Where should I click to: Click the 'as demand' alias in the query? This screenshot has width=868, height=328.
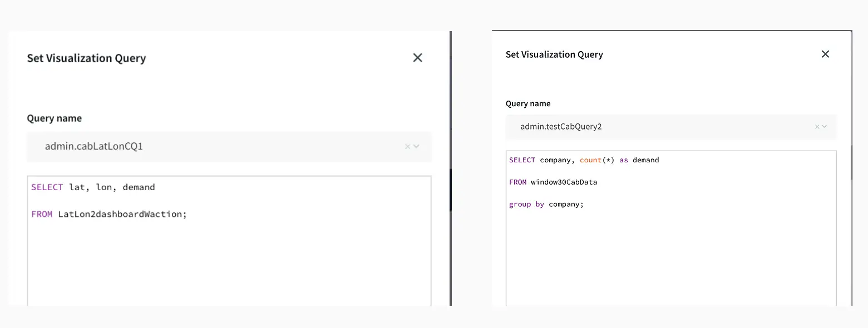(639, 160)
